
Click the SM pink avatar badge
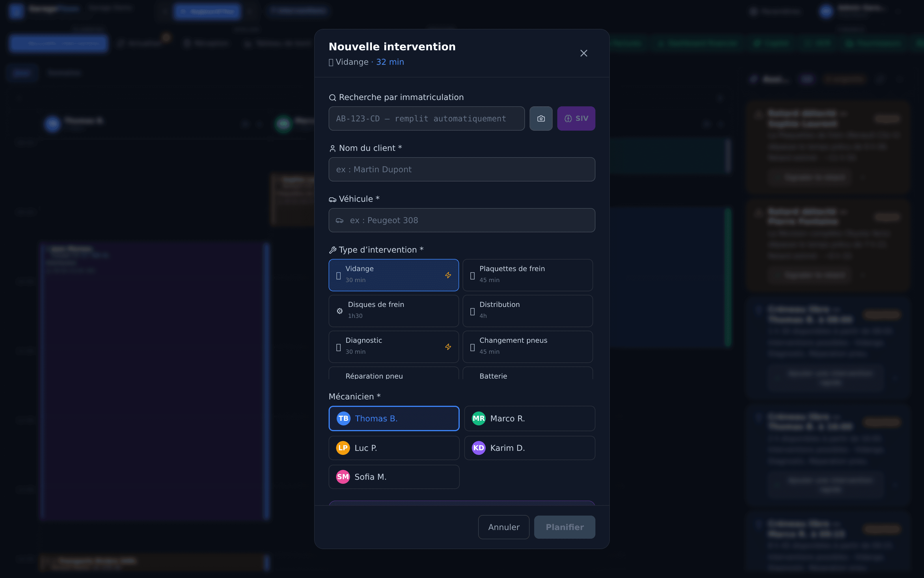[343, 477]
